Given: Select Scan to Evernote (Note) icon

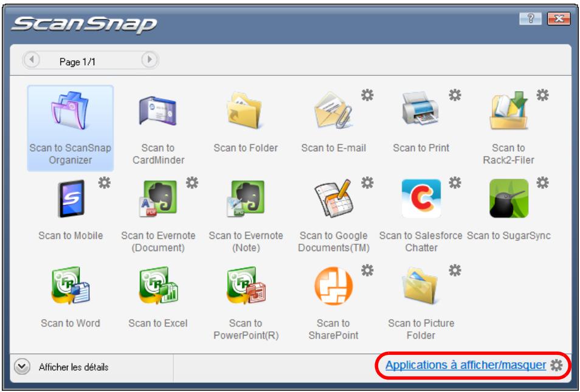Looking at the screenshot, I should [245, 198].
